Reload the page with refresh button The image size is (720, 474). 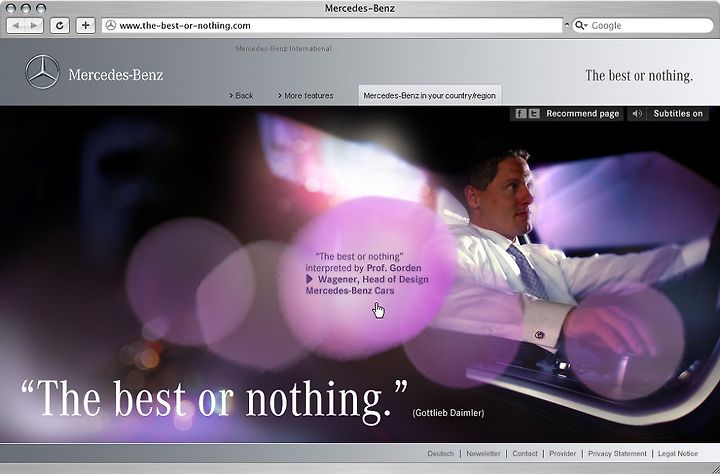click(x=59, y=26)
